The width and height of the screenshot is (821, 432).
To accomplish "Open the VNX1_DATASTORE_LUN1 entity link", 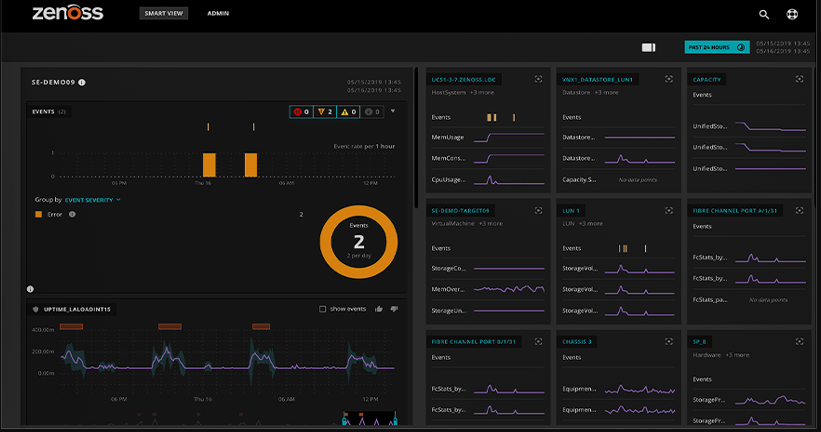I will 598,79.
